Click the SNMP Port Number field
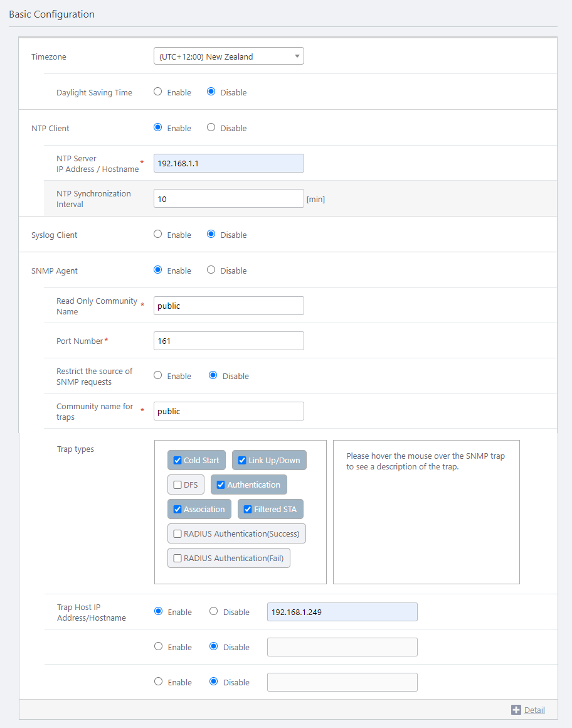 point(228,341)
